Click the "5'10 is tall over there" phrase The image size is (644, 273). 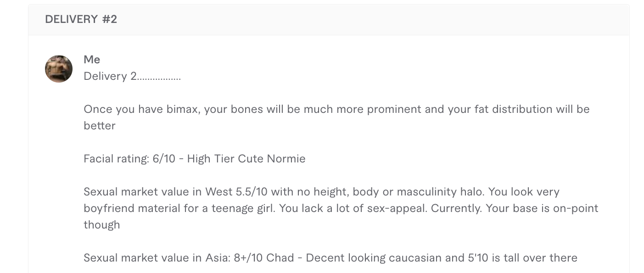523,258
